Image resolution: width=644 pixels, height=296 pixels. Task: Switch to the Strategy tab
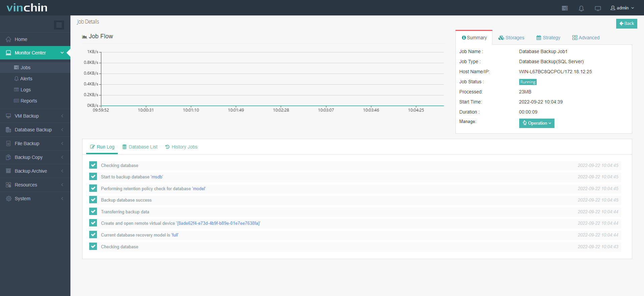[548, 38]
